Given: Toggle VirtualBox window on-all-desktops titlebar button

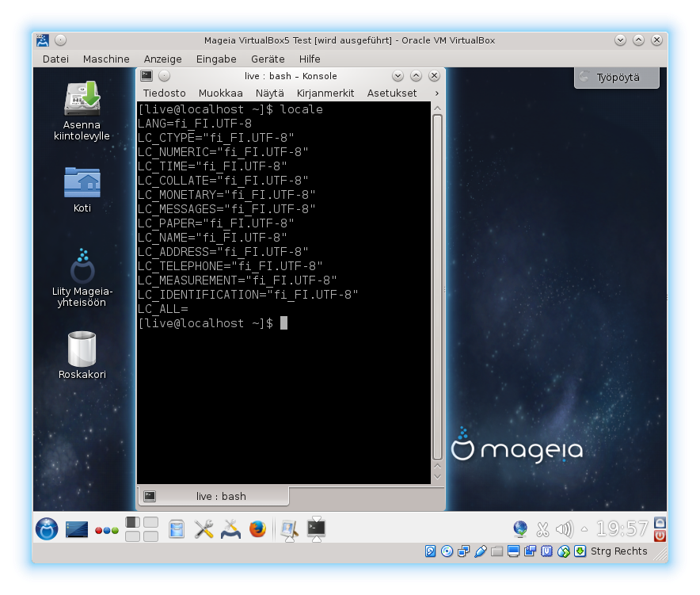Looking at the screenshot, I should pos(61,40).
